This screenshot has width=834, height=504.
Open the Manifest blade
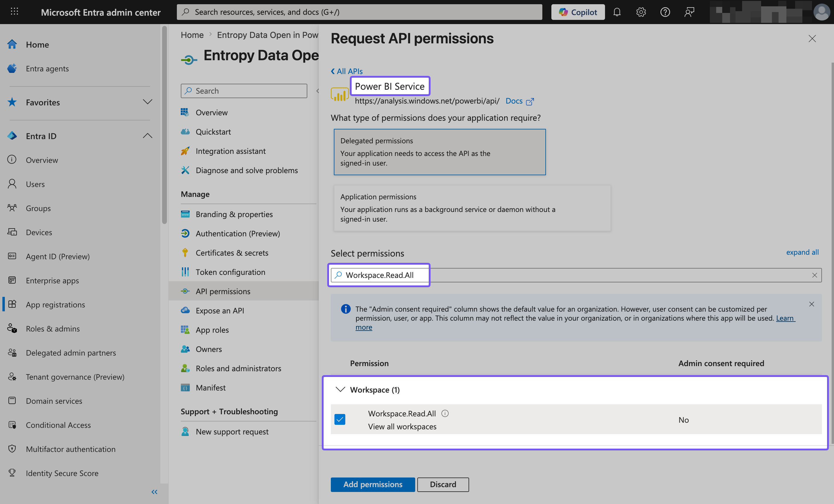coord(210,387)
